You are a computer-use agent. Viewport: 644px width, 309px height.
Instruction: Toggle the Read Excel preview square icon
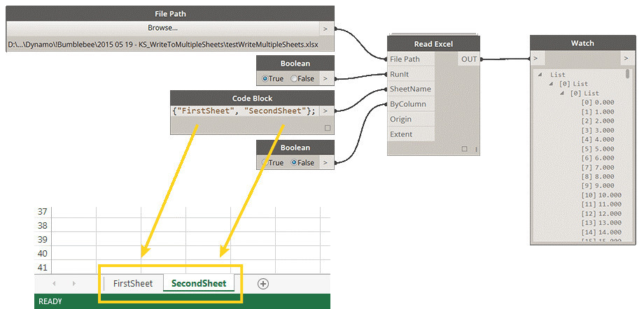[x=464, y=149]
